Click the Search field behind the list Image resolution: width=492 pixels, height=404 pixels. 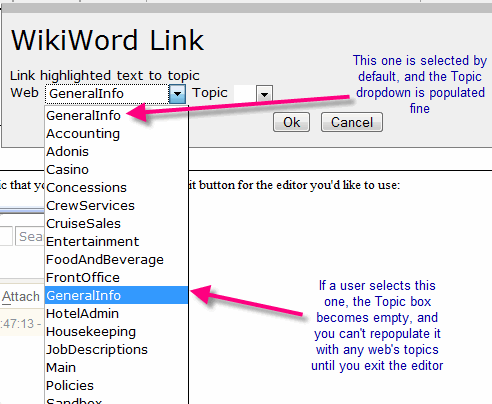tap(30, 236)
